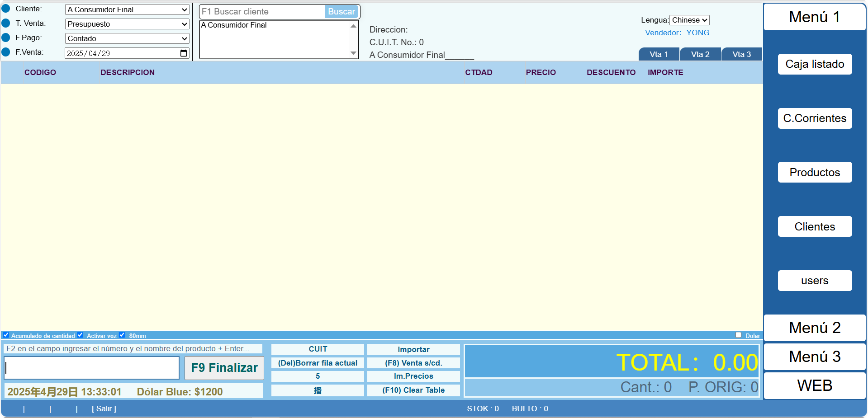Open the calendar picker in F.Venta date field
Viewport: 868px width, 418px height.
[184, 53]
